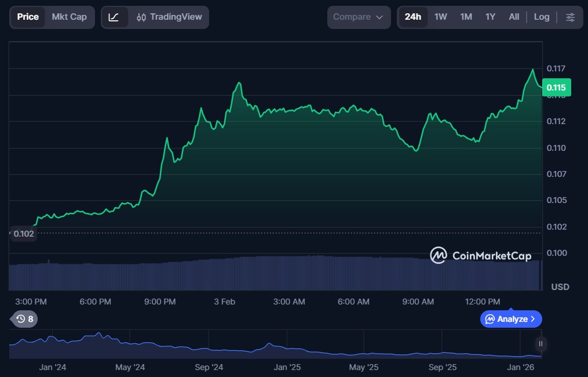This screenshot has height=377, width=588.
Task: Choose the 1Y time range
Action: point(490,17)
